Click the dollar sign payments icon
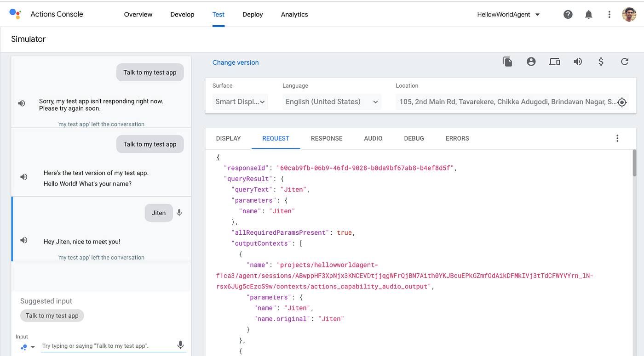The height and width of the screenshot is (356, 644). click(x=601, y=62)
